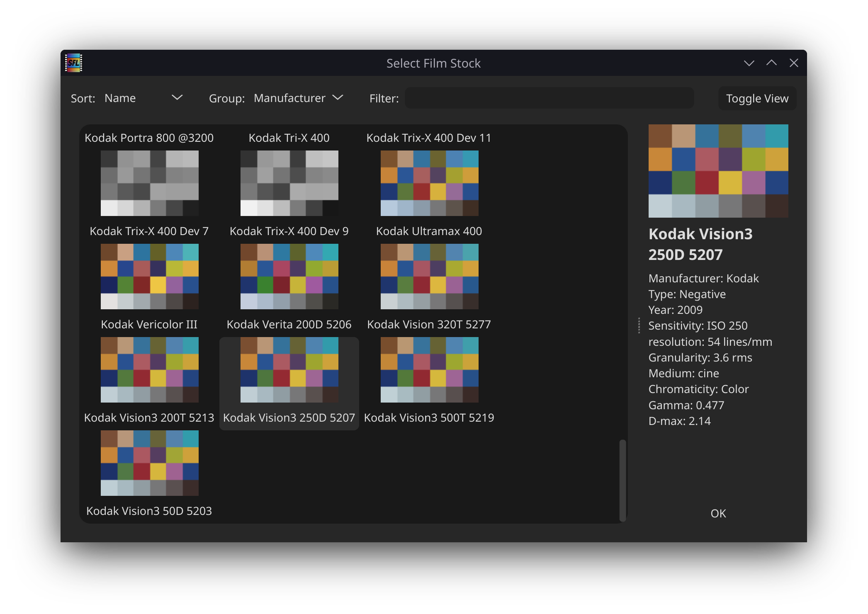Close the Select Film Stock dialog
This screenshot has width=868, height=614.
pyautogui.click(x=794, y=63)
